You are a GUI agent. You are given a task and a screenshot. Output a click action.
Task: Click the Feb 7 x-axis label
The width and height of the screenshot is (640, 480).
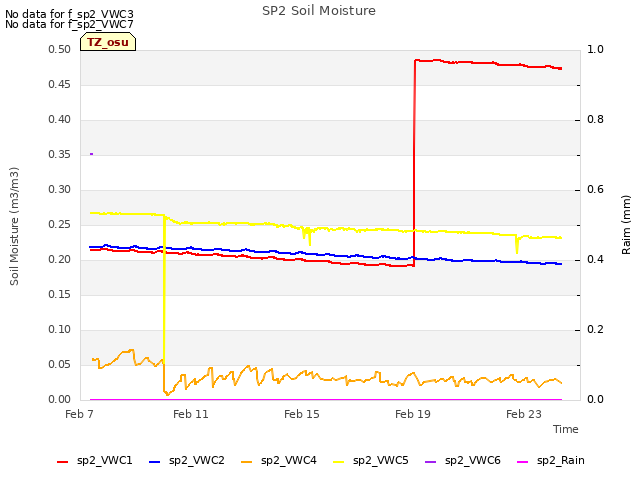[x=79, y=414]
